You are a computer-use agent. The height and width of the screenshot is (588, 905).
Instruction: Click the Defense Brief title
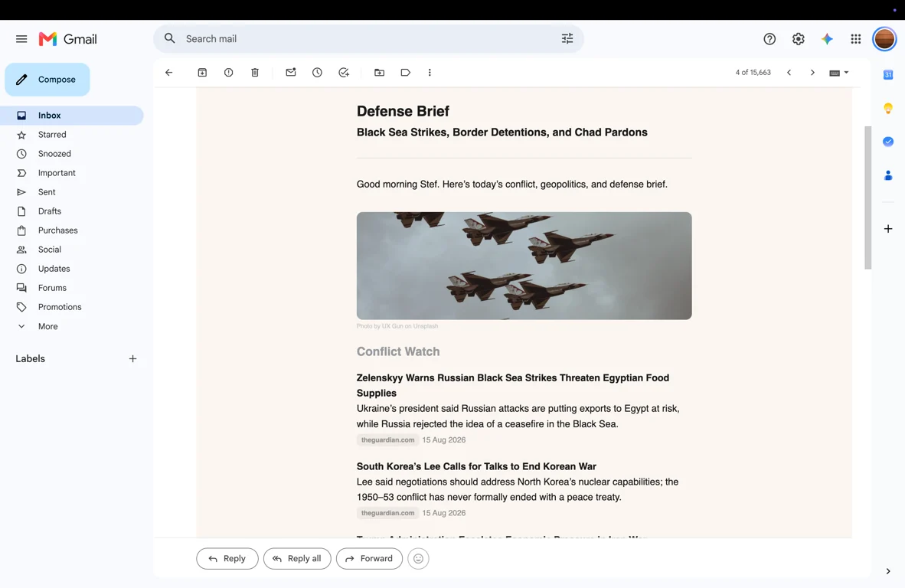(x=403, y=111)
